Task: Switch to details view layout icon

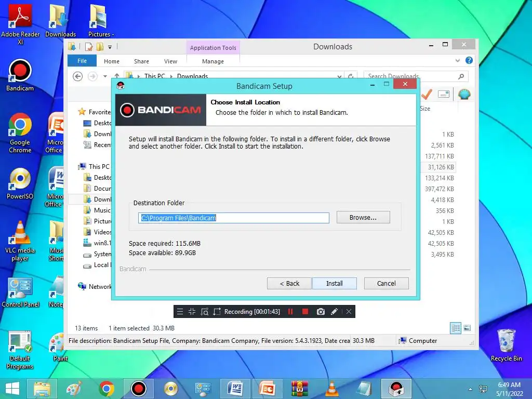Action: (x=456, y=328)
